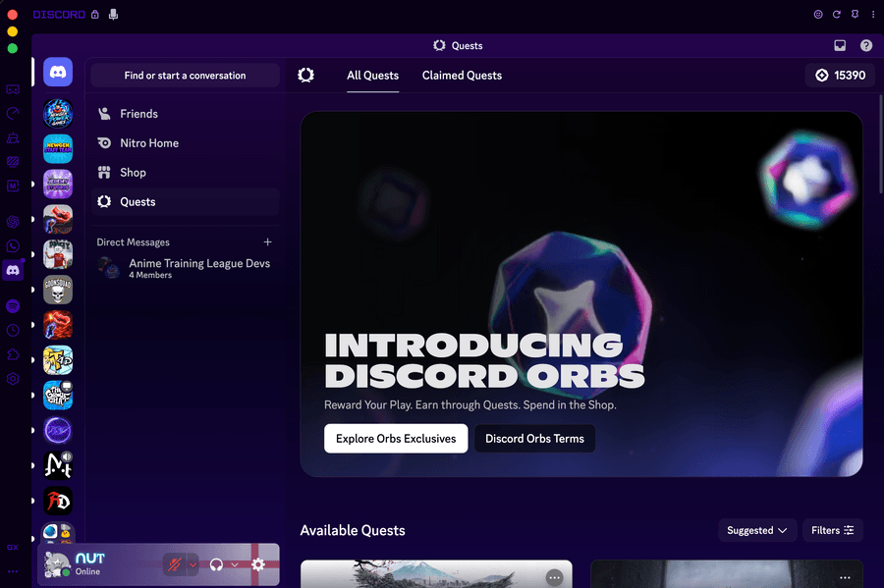Click the site lock icon near Discord title
This screenshot has width=884, height=588.
(x=95, y=14)
